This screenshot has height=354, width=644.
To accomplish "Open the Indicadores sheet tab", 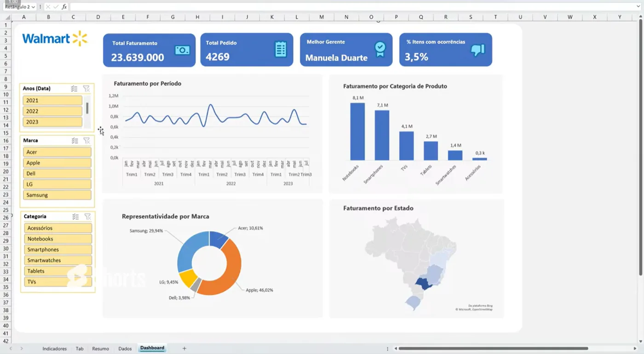I will pyautogui.click(x=54, y=348).
